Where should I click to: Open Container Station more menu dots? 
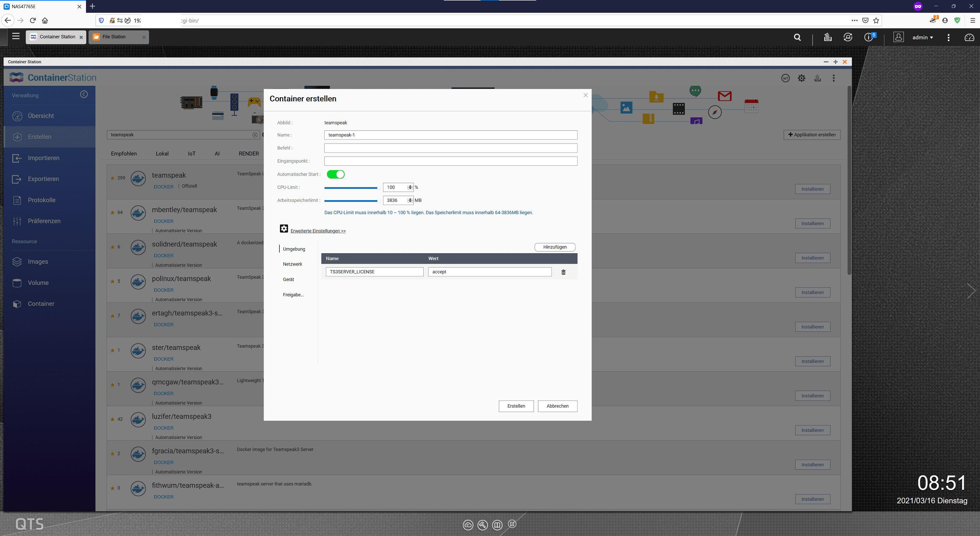click(834, 78)
